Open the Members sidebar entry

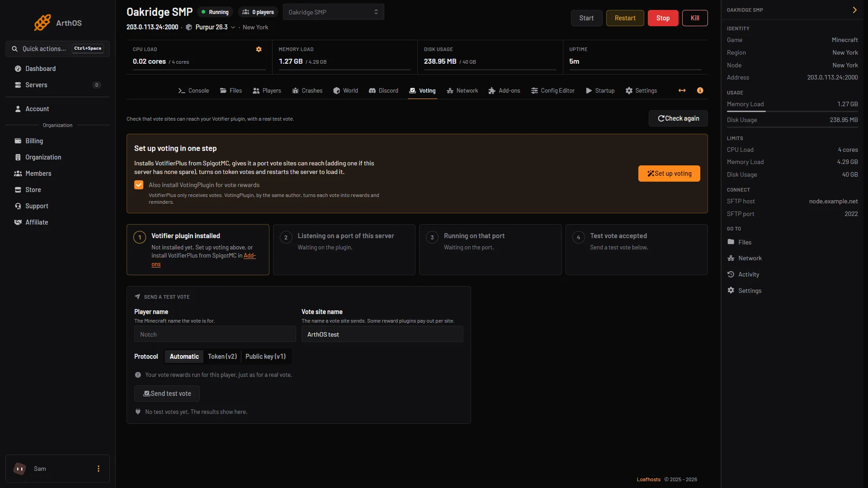[57, 174]
